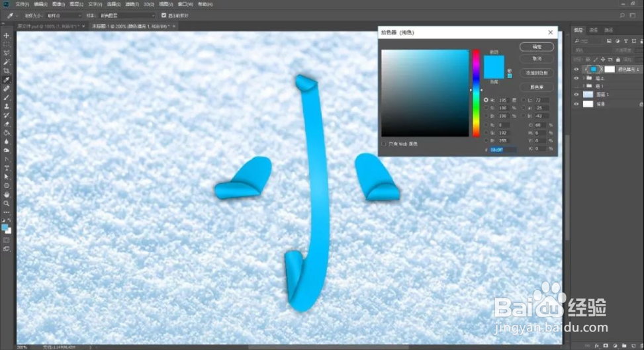Select the Eraser tool
The height and width of the screenshot is (350, 644).
7,124
